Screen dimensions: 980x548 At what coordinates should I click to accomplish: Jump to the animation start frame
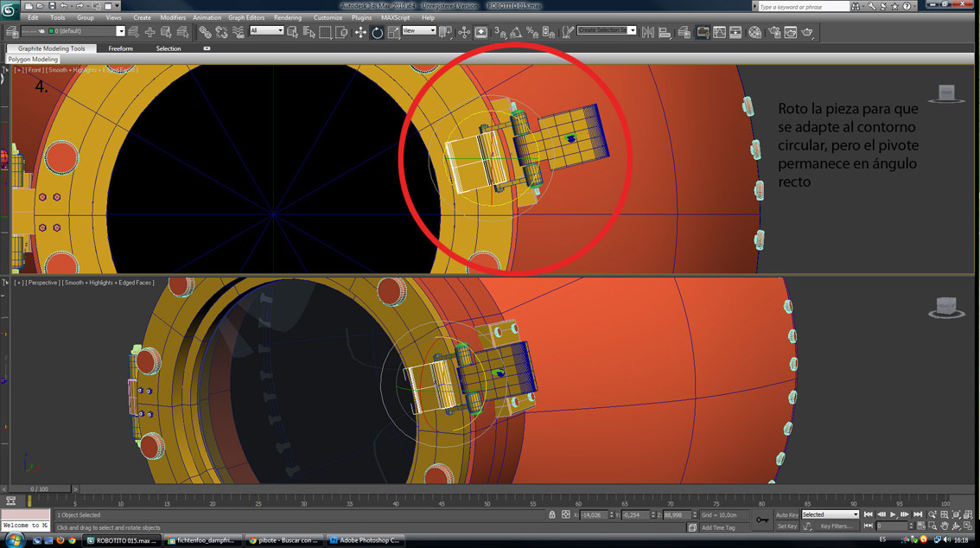[869, 514]
